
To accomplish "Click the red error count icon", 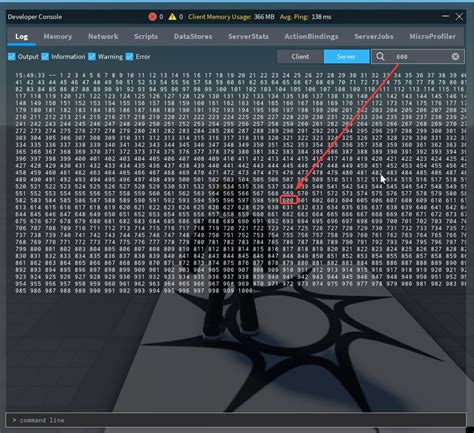I will [152, 17].
